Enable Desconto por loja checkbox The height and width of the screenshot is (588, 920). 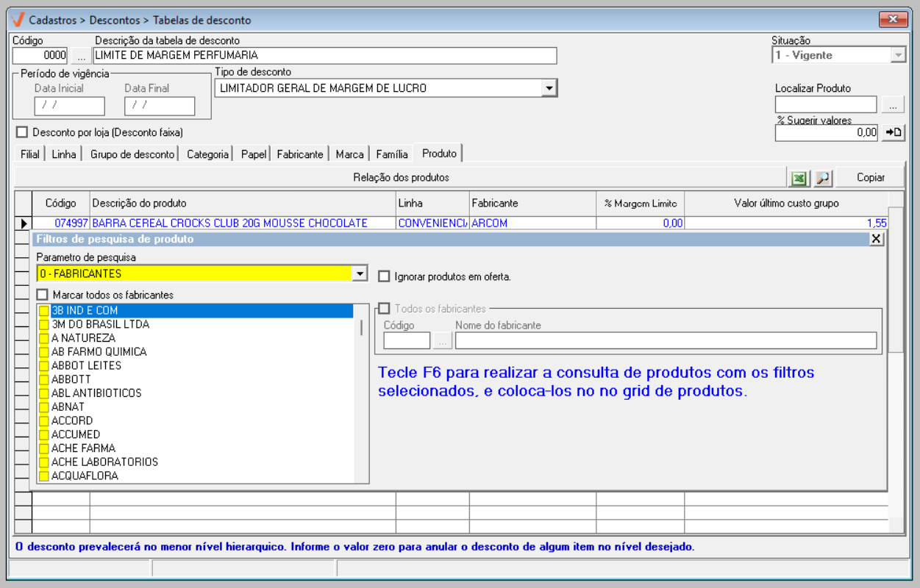pos(22,132)
